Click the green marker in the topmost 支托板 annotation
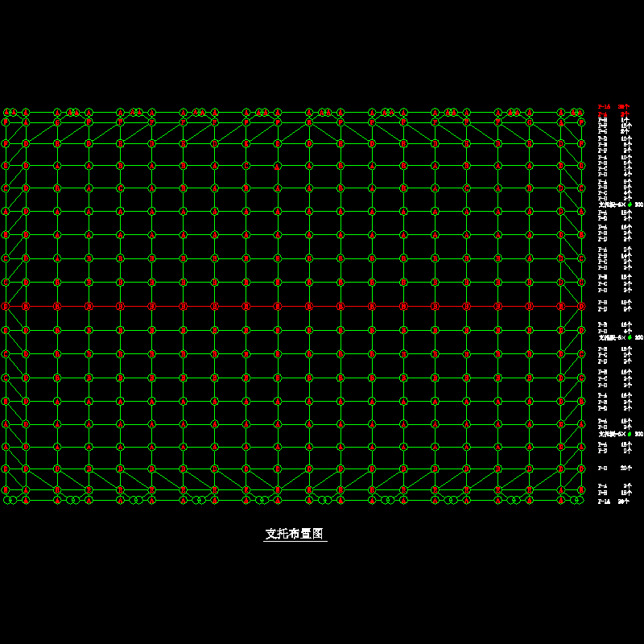This screenshot has height=644, width=644. (x=630, y=204)
